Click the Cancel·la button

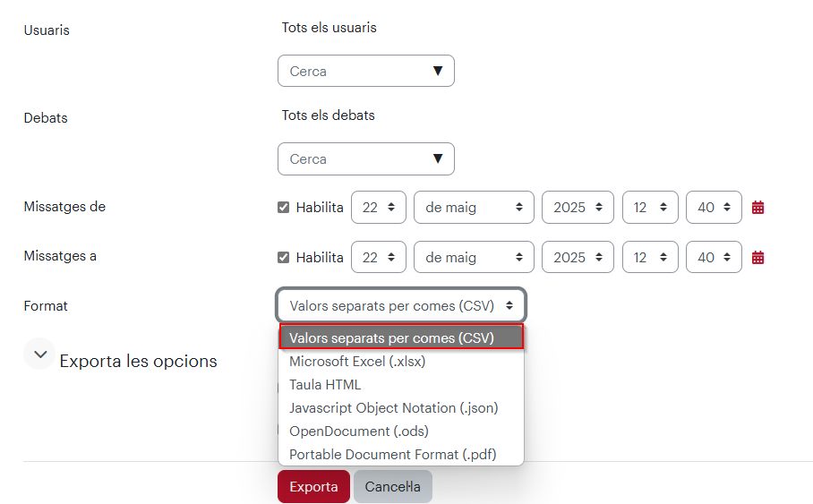click(393, 486)
